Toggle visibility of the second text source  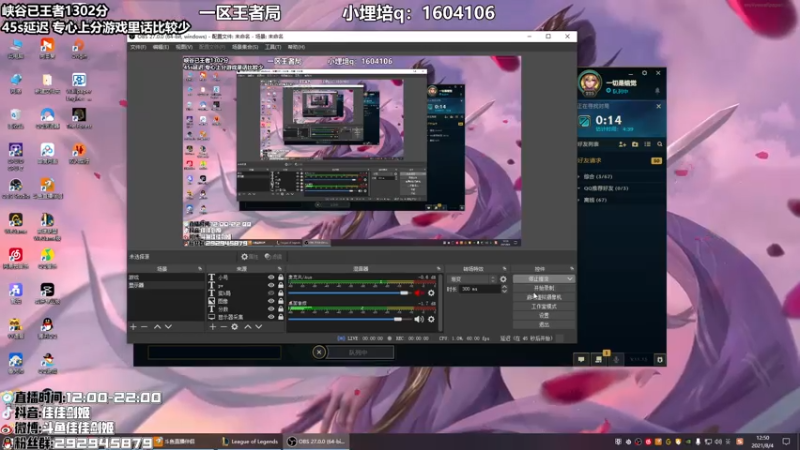click(x=271, y=285)
